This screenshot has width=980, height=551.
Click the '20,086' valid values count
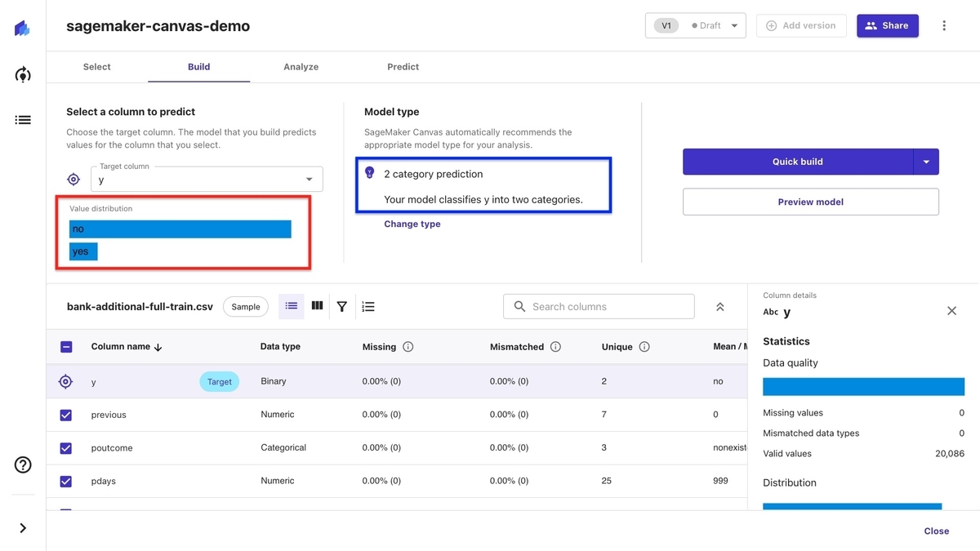pos(951,454)
